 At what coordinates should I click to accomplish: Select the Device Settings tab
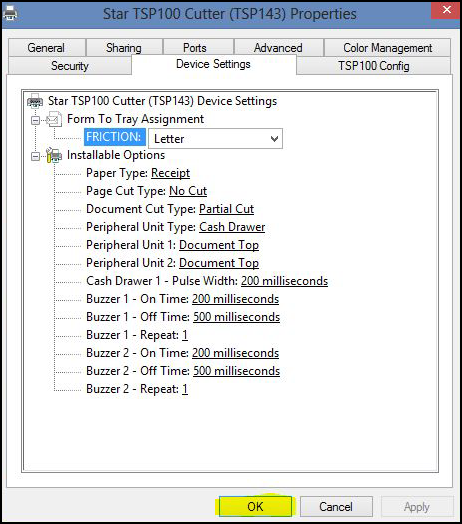[x=214, y=64]
